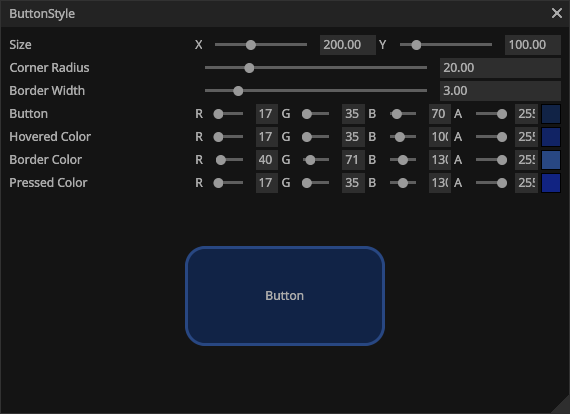
Task: Open the Pressed Color preview swatch
Action: click(x=551, y=182)
